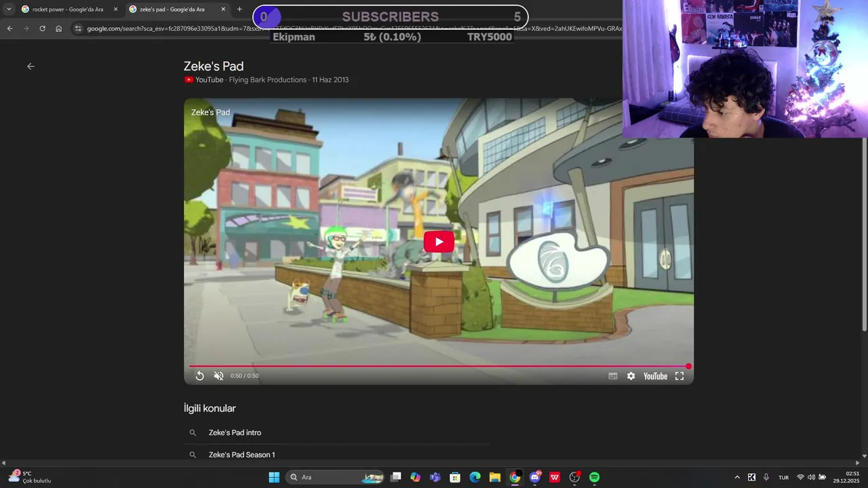Click the Chrome taskbar icon
The image size is (868, 488).
pyautogui.click(x=515, y=477)
